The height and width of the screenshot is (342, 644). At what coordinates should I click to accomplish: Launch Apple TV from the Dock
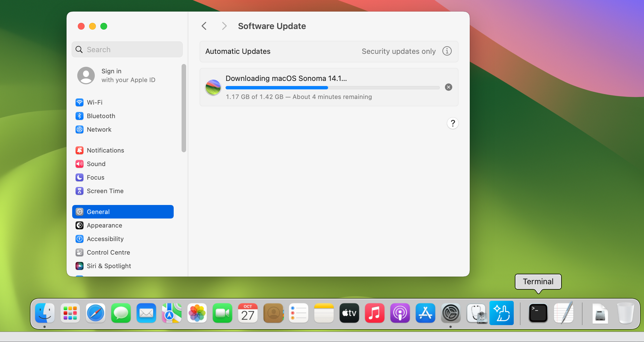point(349,313)
